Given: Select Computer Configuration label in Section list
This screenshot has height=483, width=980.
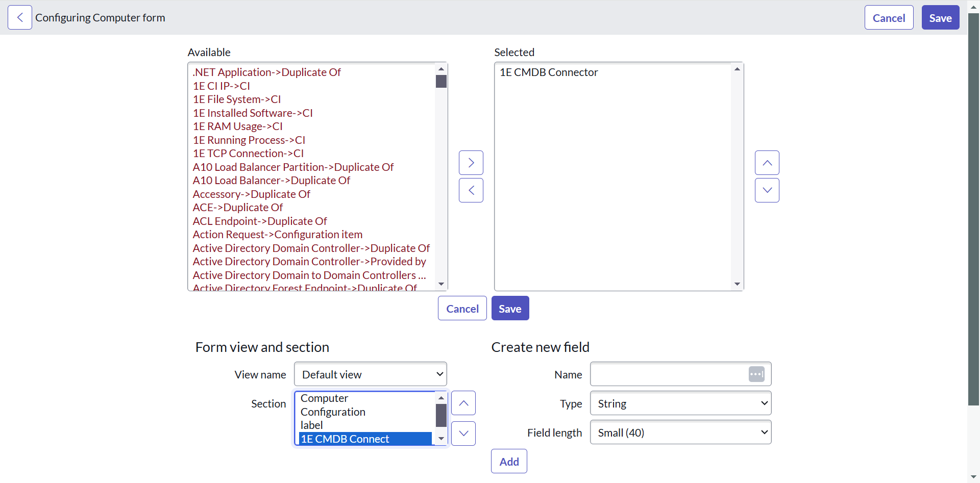Looking at the screenshot, I should coord(332,412).
